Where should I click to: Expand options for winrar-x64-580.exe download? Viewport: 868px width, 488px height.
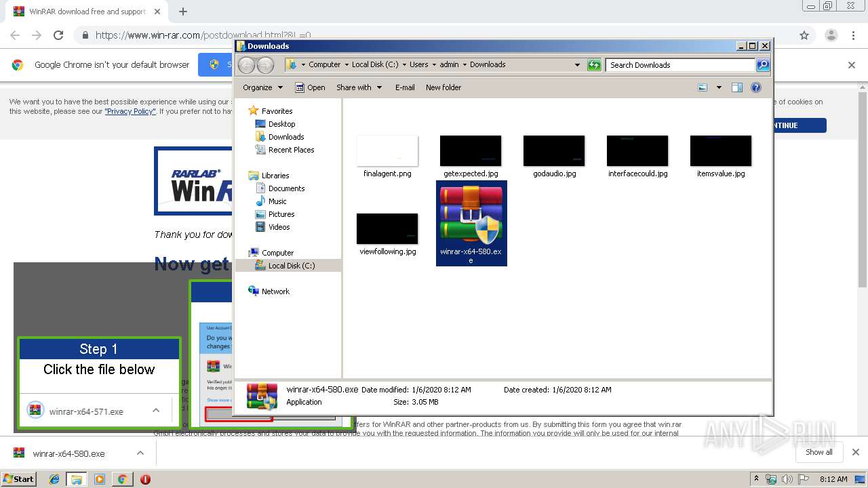pyautogui.click(x=140, y=453)
